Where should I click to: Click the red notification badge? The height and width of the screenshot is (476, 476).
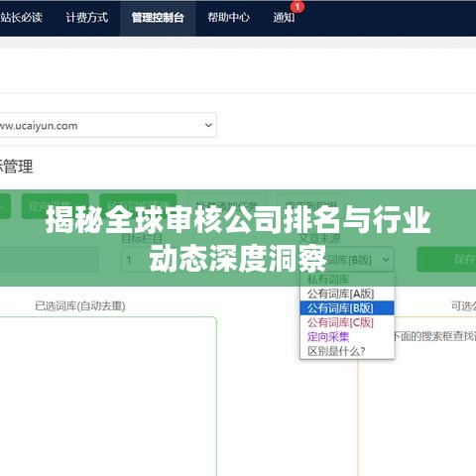click(297, 7)
